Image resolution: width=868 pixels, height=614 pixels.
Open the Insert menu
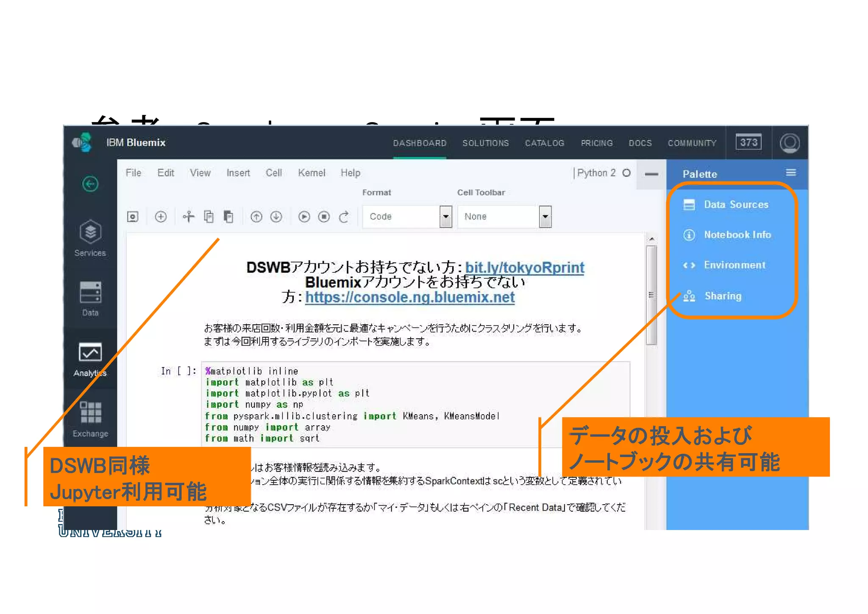[238, 173]
